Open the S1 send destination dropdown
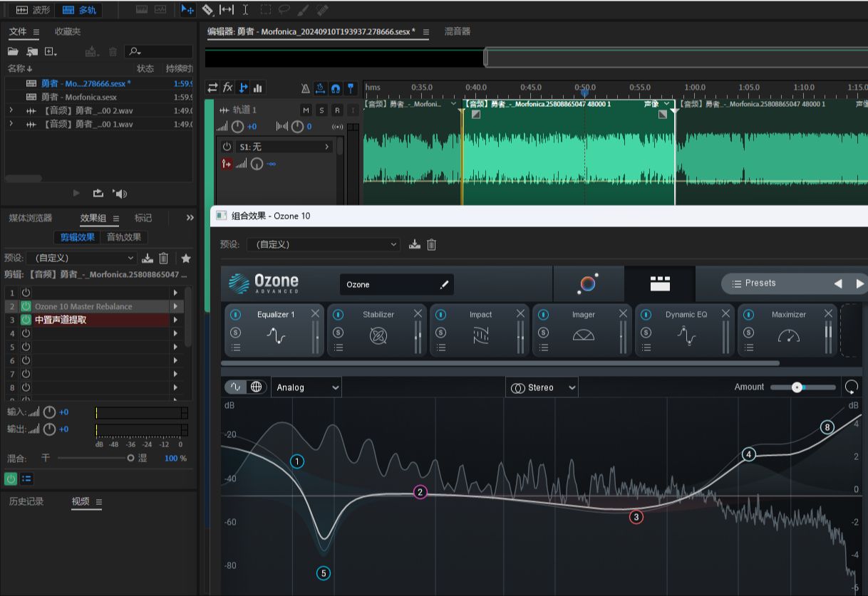This screenshot has width=868, height=596. (284, 147)
